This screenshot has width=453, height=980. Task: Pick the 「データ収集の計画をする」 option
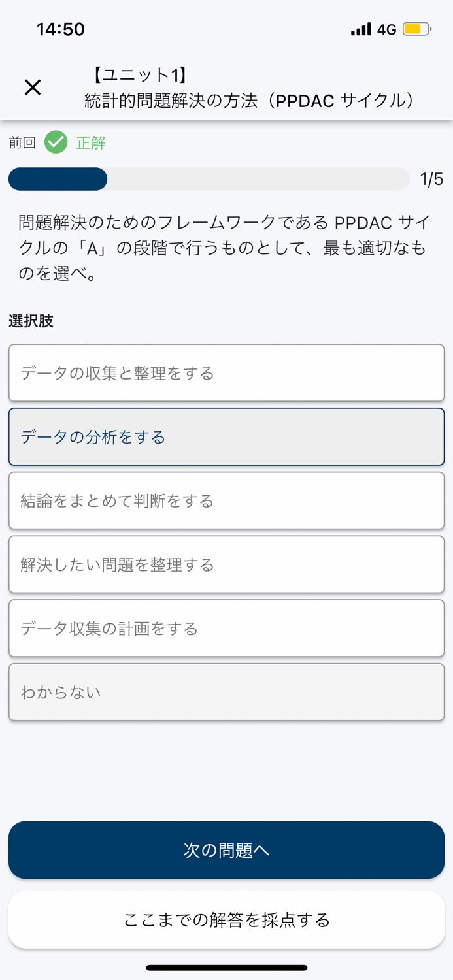click(226, 628)
